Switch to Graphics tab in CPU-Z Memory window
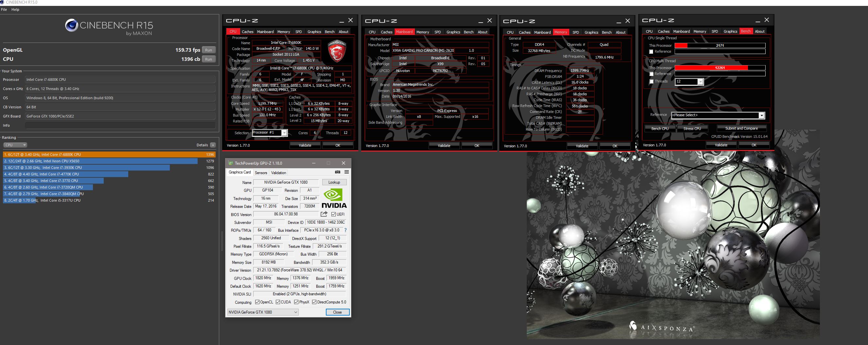This screenshot has height=345, width=868. tap(591, 32)
